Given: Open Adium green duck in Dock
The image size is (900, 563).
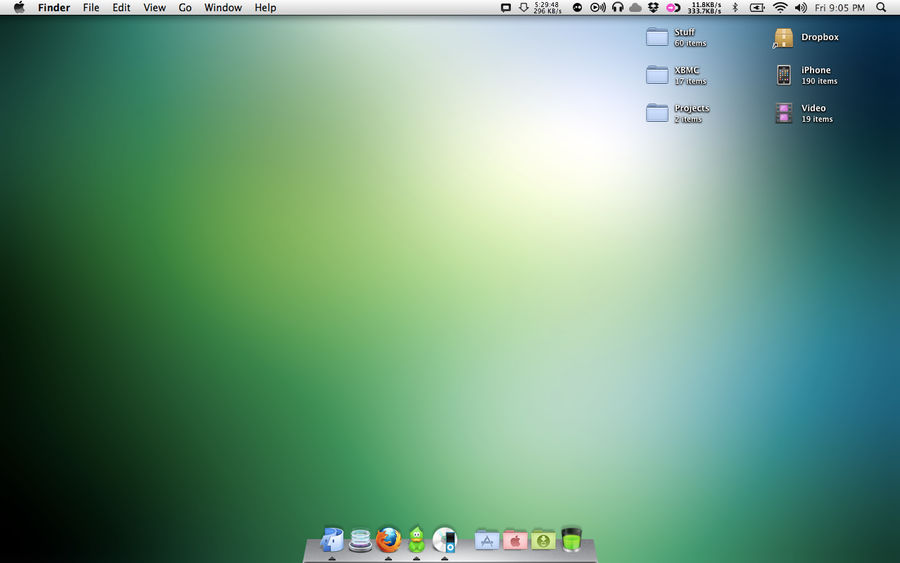Looking at the screenshot, I should click(x=416, y=539).
